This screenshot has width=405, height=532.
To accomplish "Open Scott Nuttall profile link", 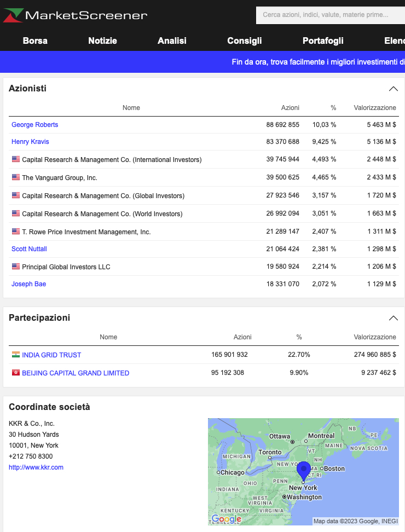I will [x=29, y=248].
